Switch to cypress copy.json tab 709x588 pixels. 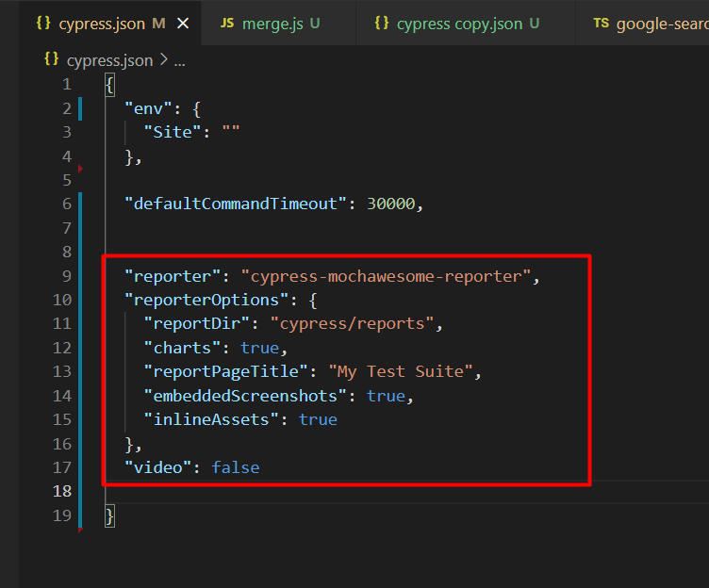466,23
